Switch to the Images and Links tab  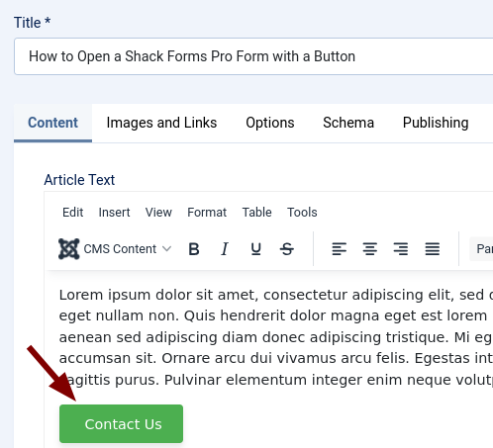click(x=161, y=123)
